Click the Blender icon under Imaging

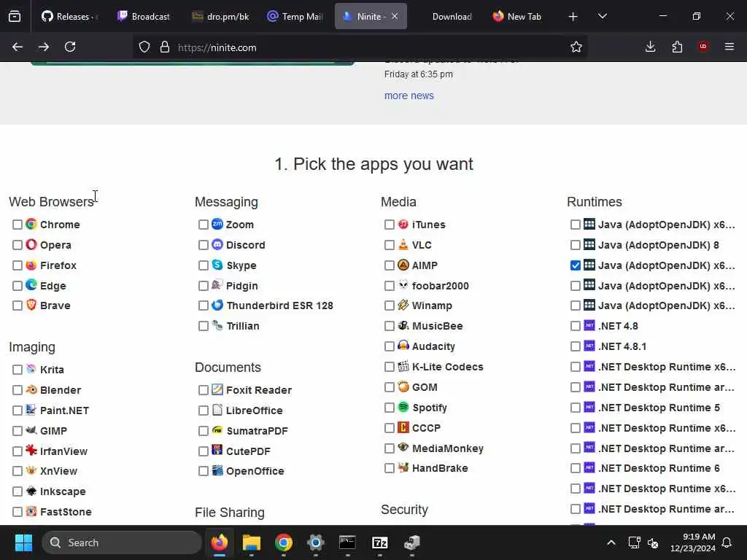31,389
